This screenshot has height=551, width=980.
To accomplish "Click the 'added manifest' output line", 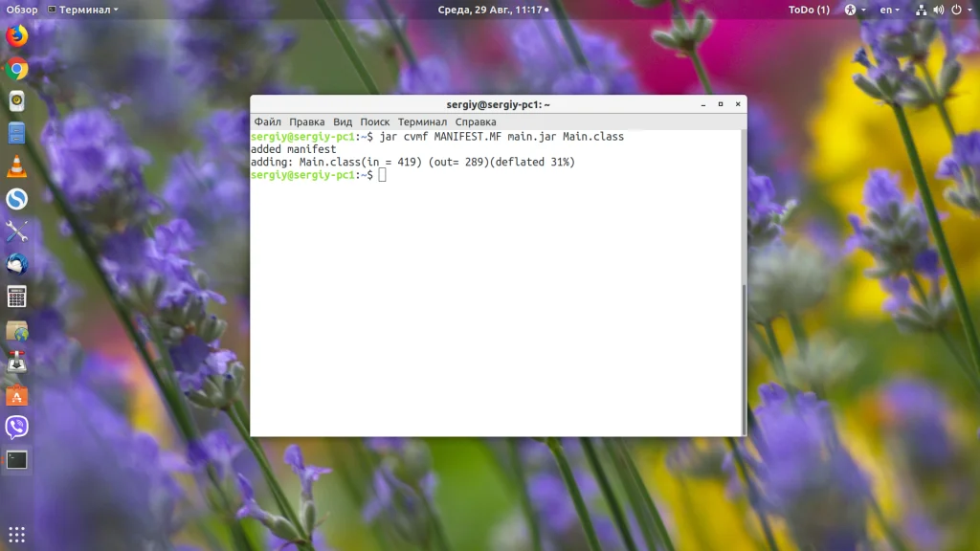I will pos(293,149).
